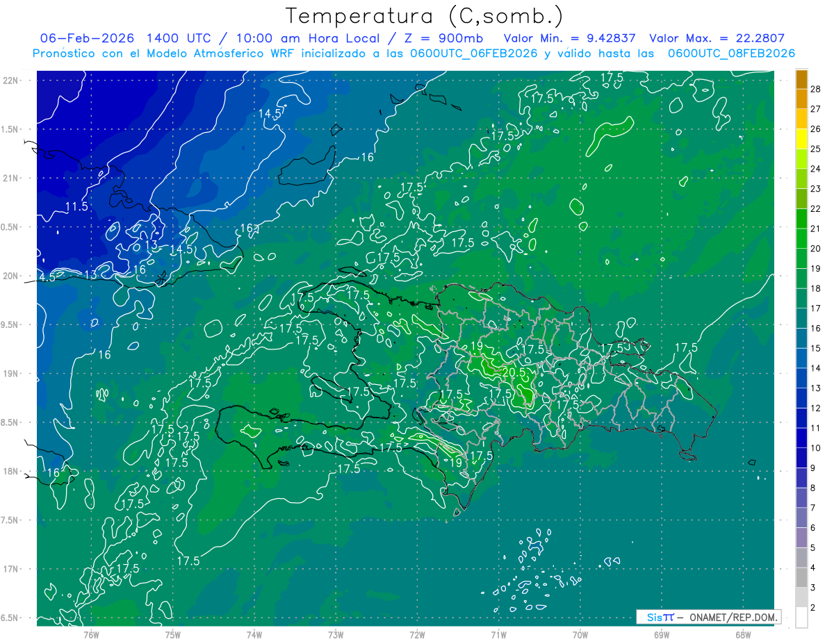Viewport: 834px width, 644px height.
Task: Click the "22" color scale label
Action: [817, 208]
